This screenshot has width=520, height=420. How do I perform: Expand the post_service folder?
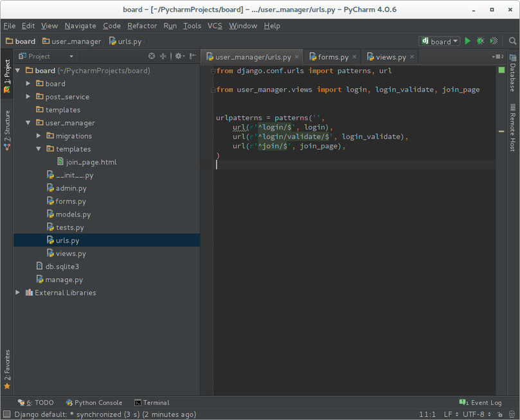coord(28,96)
